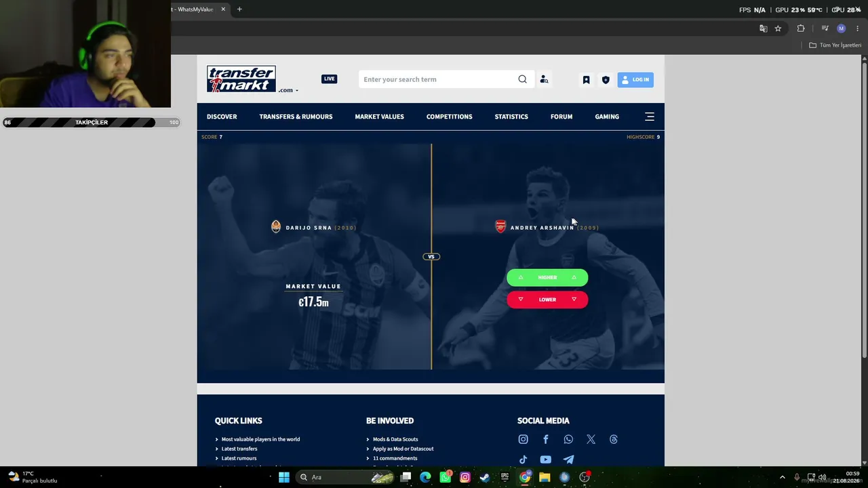Viewport: 868px width, 488px height.
Task: Open the MARKET VALUES menu
Action: (x=379, y=117)
